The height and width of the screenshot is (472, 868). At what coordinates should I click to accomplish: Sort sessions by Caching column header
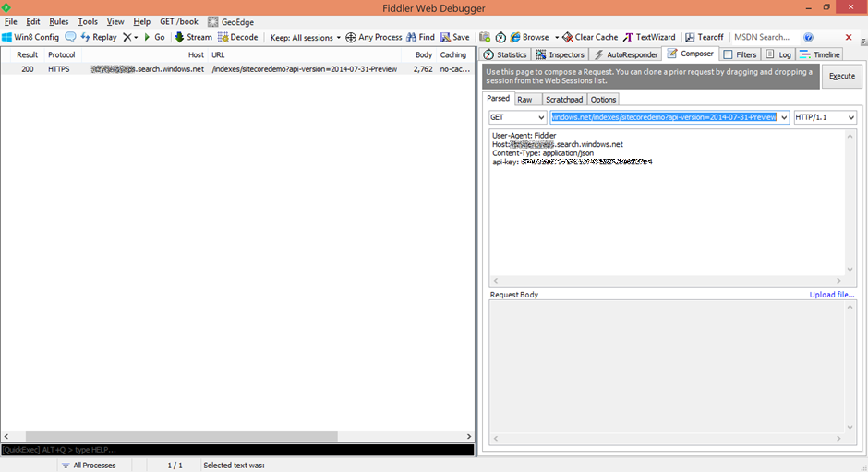pyautogui.click(x=453, y=54)
